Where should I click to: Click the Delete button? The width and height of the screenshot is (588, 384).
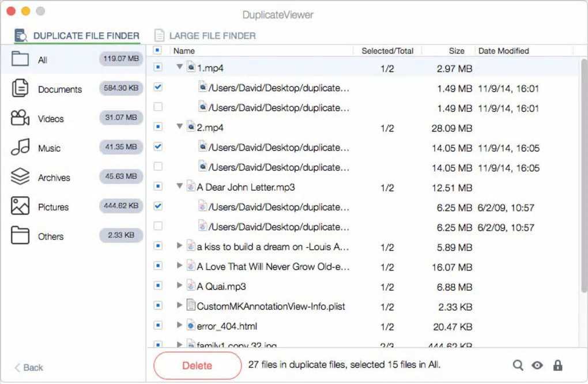tap(197, 366)
